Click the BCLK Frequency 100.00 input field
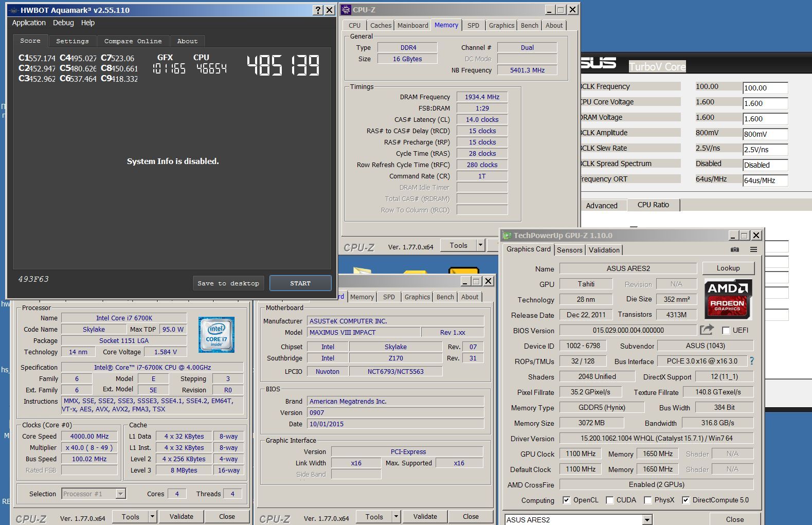 point(765,88)
